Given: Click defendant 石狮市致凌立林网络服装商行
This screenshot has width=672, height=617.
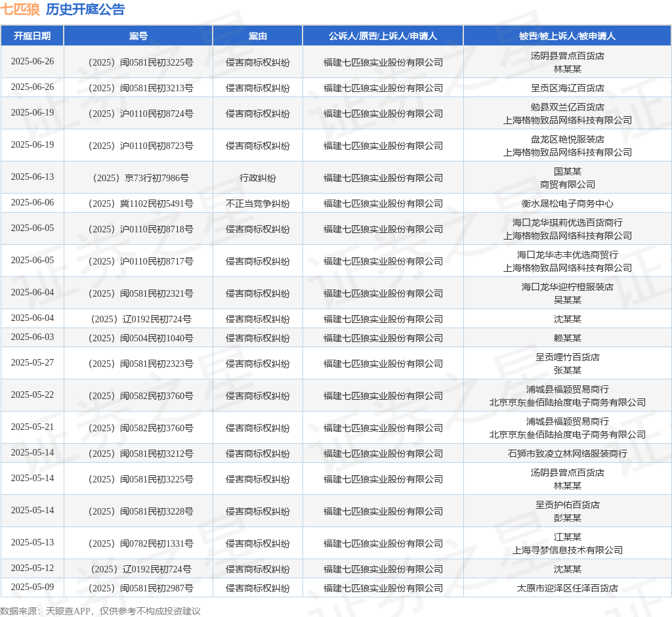Looking at the screenshot, I should click(568, 454).
